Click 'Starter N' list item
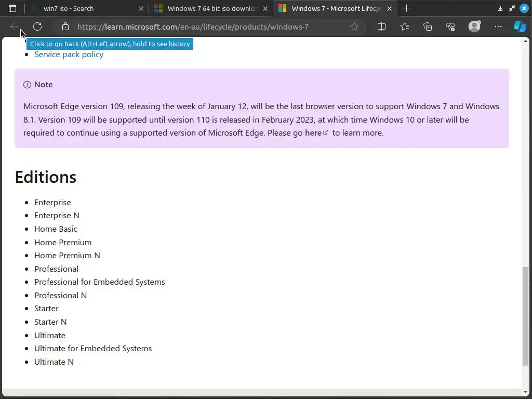This screenshot has height=399, width=532. click(x=50, y=322)
